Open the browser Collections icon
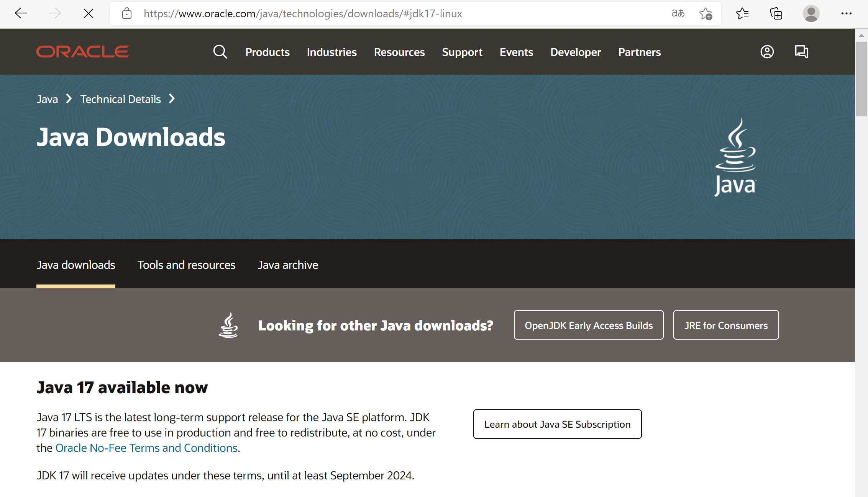The height and width of the screenshot is (497, 868). tap(776, 14)
